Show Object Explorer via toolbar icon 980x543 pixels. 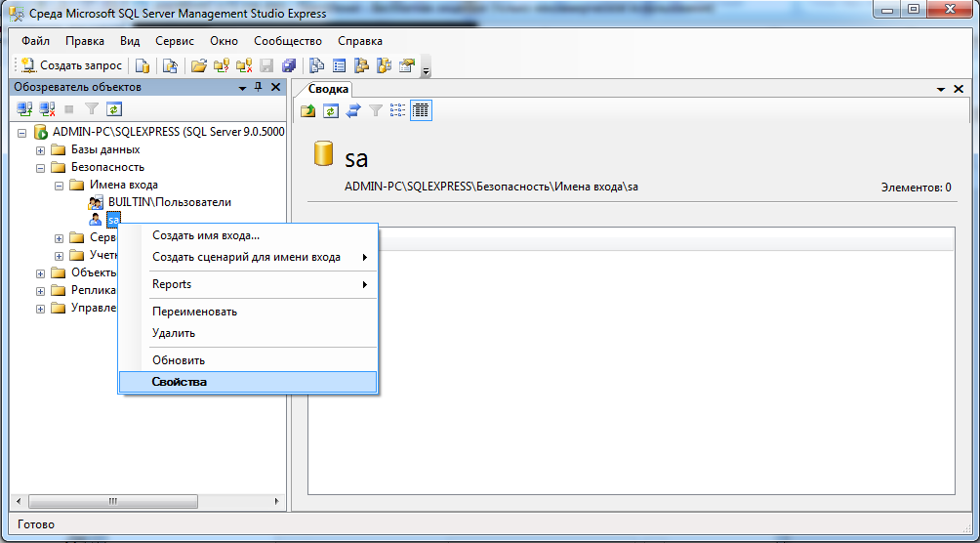[361, 65]
